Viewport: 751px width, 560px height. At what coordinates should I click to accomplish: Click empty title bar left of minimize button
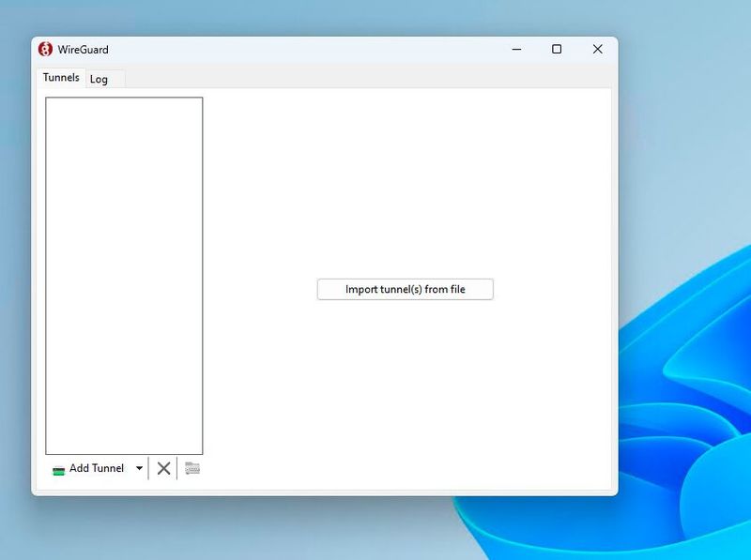[x=329, y=50]
